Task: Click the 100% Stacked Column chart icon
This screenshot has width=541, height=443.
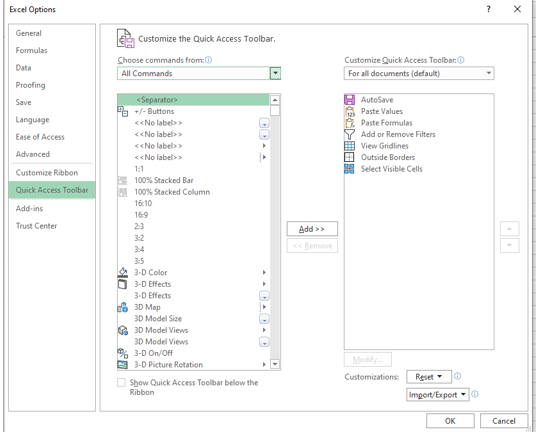Action: (122, 192)
